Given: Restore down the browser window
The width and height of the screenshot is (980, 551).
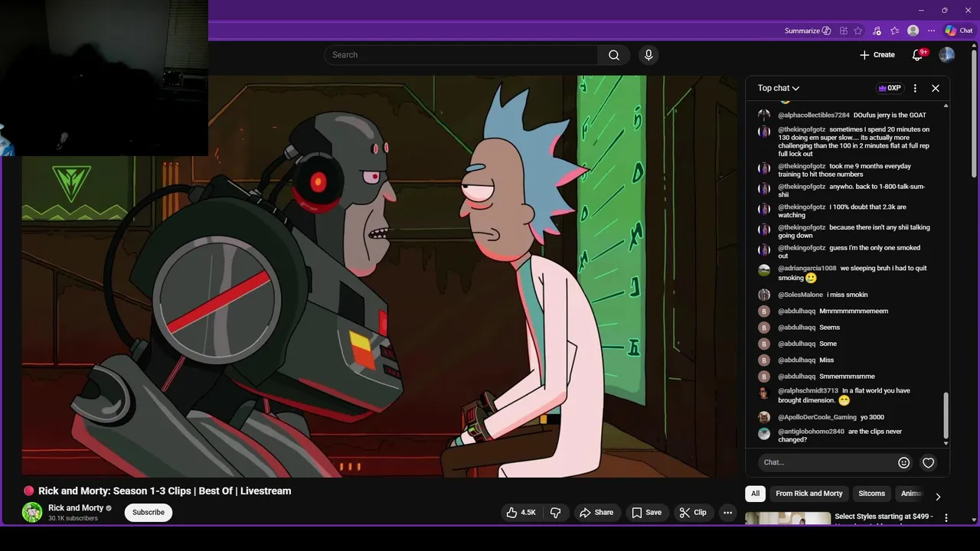Looking at the screenshot, I should pyautogui.click(x=944, y=10).
